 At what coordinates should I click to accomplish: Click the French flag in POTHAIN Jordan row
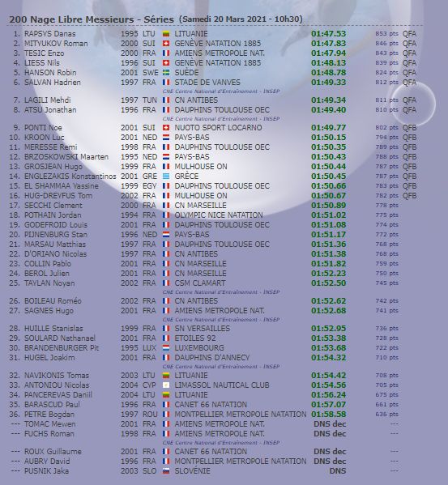(166, 215)
